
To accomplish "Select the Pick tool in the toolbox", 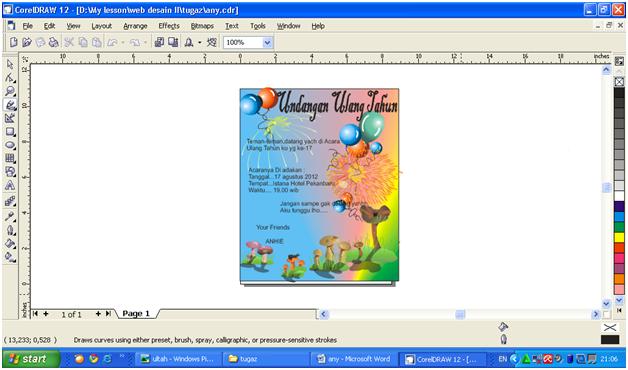I will (x=10, y=64).
